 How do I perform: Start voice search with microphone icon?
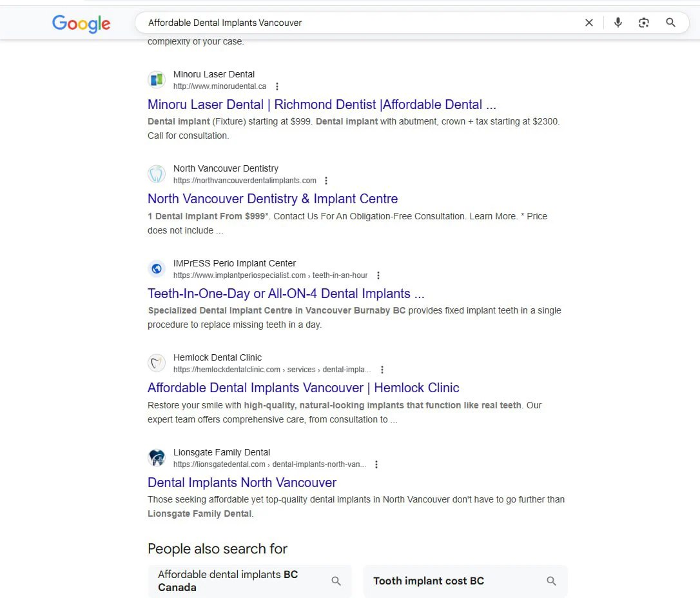[618, 23]
